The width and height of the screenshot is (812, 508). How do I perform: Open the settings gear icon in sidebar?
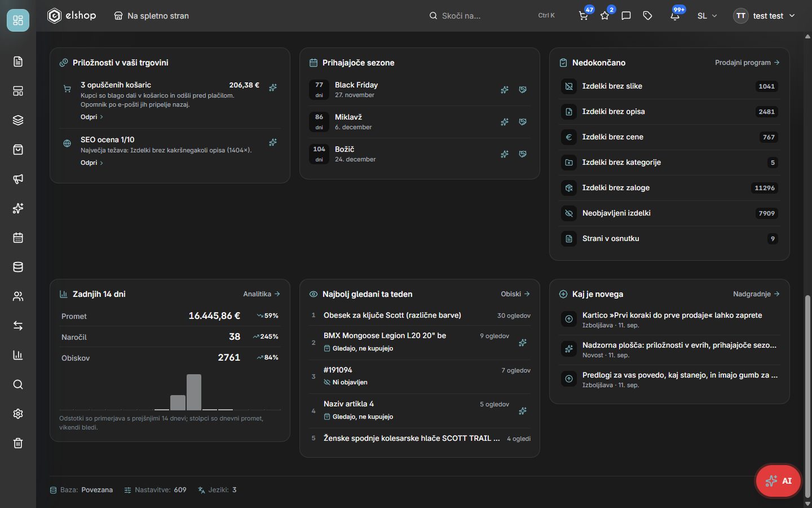tap(18, 414)
